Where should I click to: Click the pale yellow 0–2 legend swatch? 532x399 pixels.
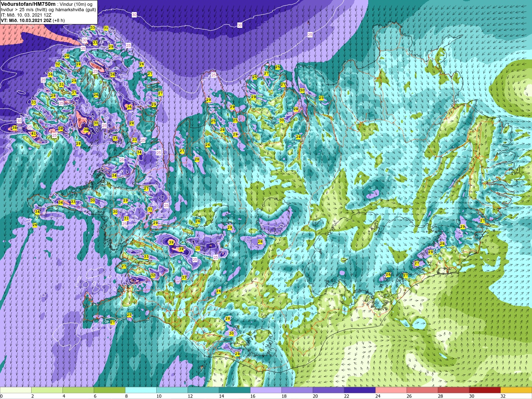(x=16, y=390)
